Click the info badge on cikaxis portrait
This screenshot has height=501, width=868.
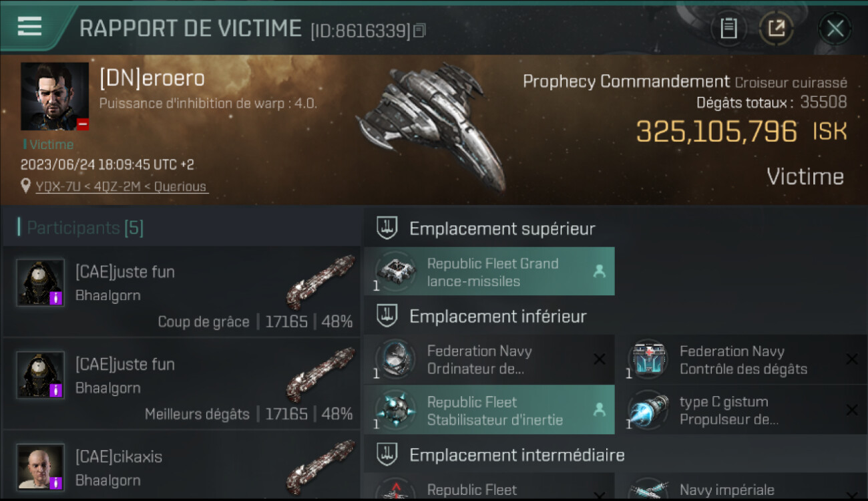pyautogui.click(x=57, y=482)
